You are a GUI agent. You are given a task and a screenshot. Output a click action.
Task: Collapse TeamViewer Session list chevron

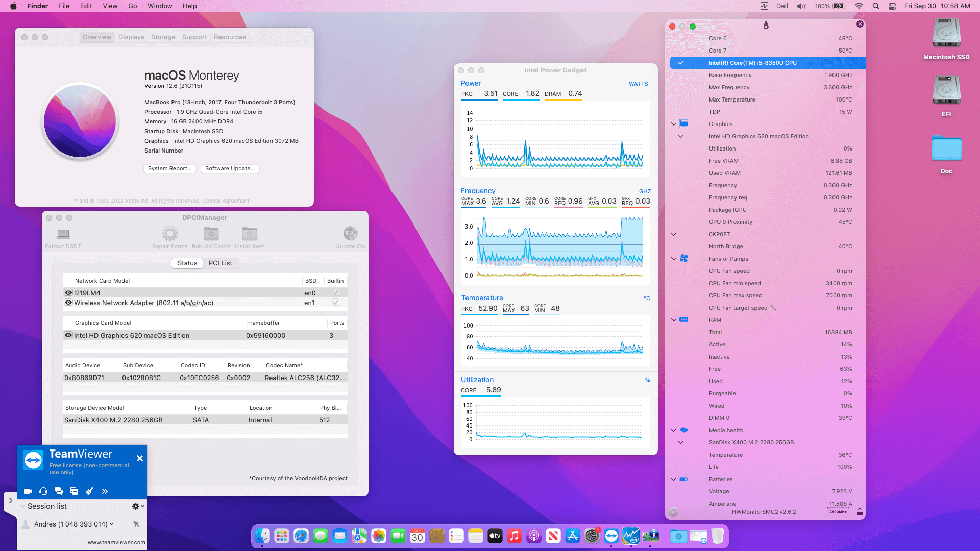22,506
